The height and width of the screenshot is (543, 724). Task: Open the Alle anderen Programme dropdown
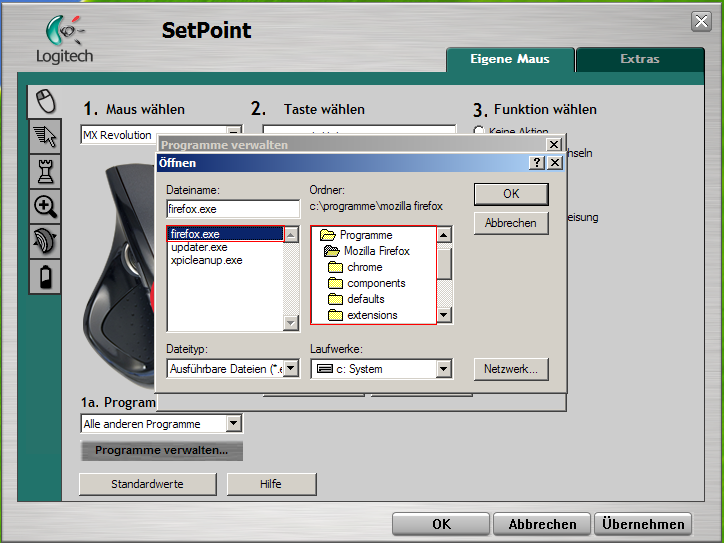pos(233,423)
